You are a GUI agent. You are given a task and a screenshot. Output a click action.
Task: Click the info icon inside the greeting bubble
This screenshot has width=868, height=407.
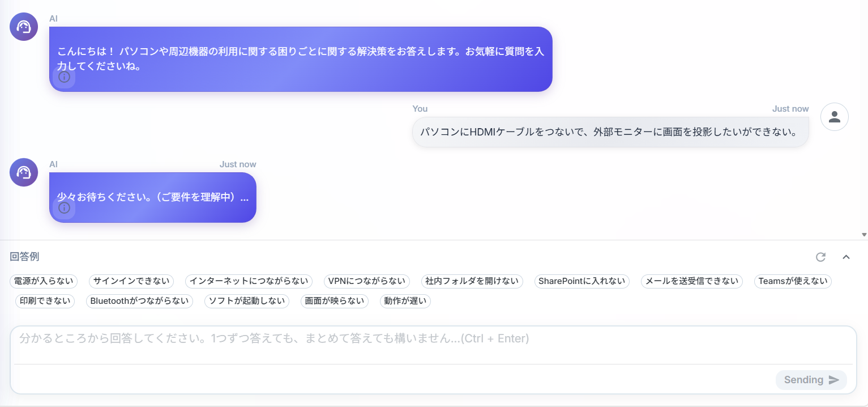tap(64, 78)
